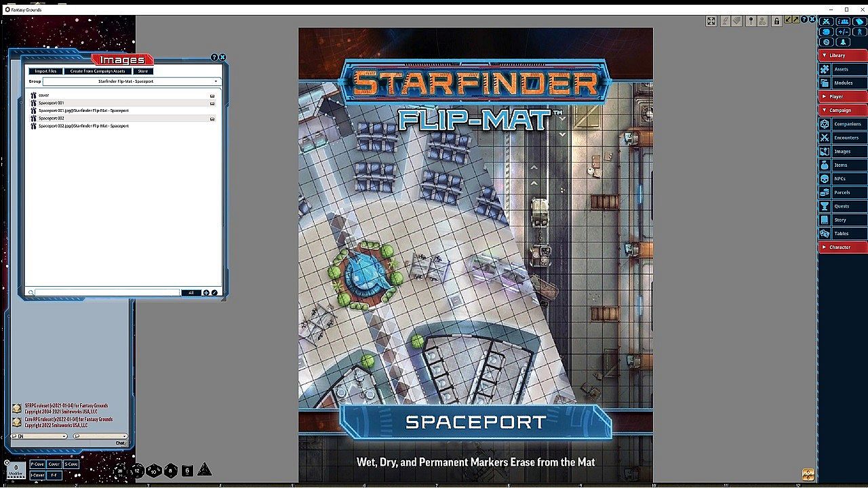
Task: Add a new image with plus icon
Action: click(206, 293)
